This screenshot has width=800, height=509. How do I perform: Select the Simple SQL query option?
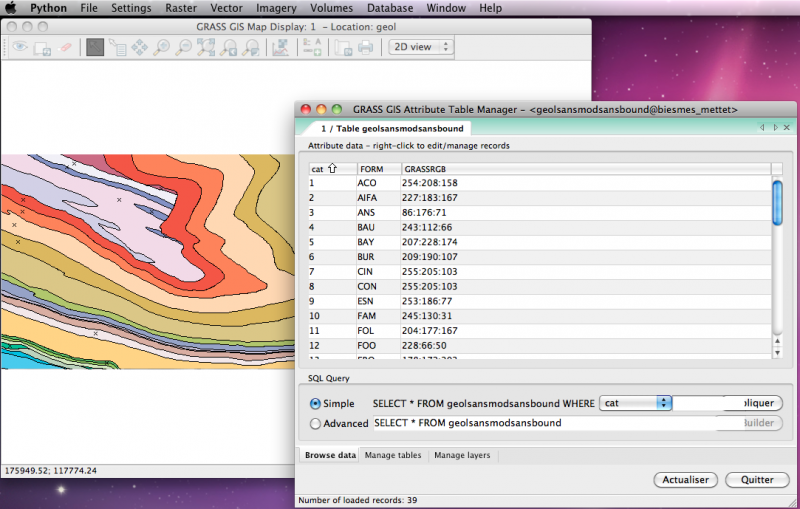(x=316, y=403)
